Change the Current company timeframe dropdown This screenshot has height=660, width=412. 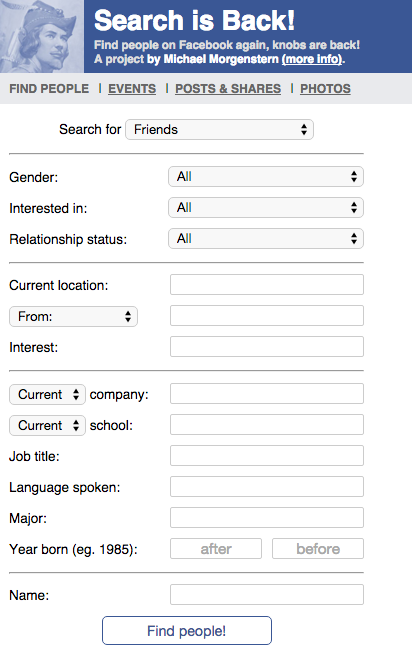coord(48,394)
